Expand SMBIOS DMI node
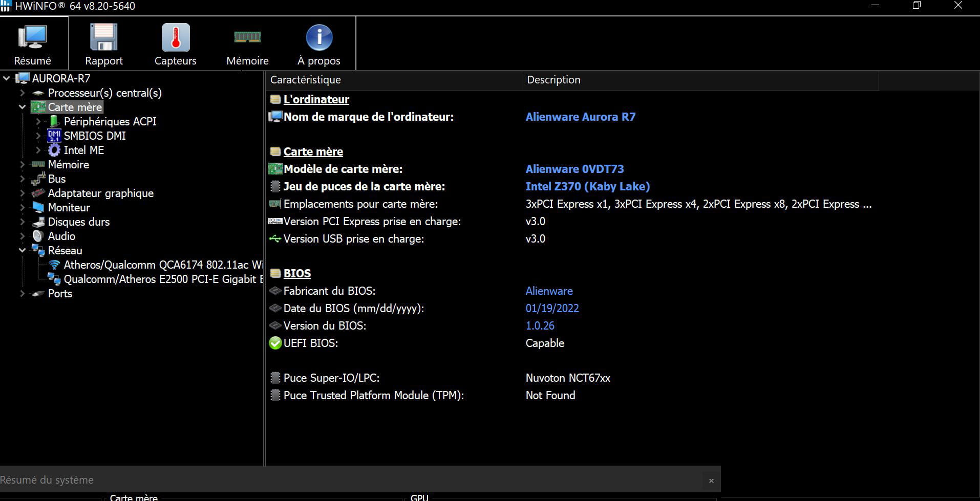The height and width of the screenshot is (501, 980). tap(38, 136)
